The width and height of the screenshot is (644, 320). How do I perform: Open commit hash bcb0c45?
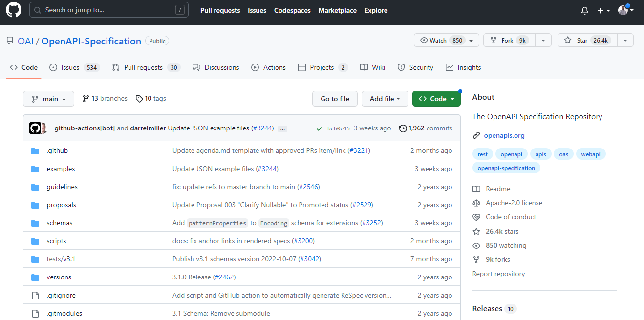tap(339, 128)
